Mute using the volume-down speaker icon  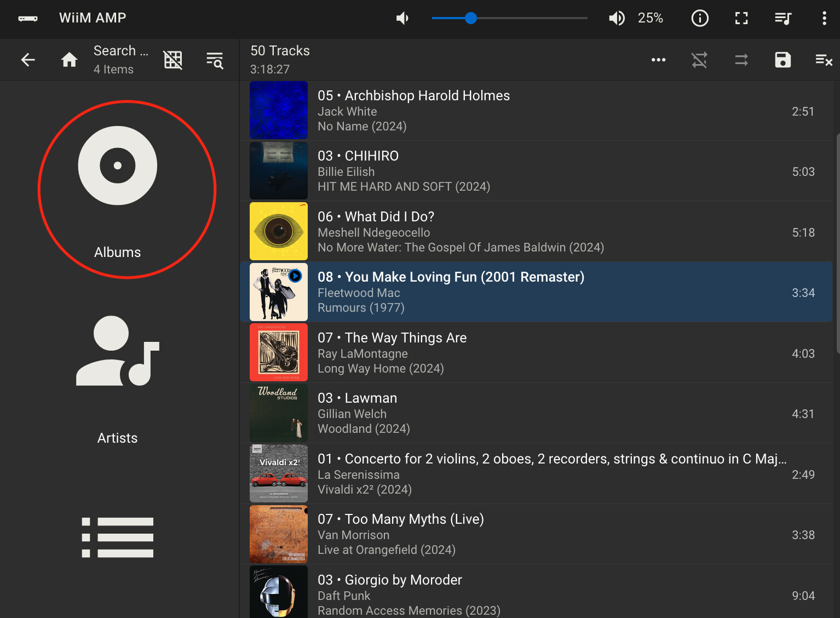pos(402,18)
